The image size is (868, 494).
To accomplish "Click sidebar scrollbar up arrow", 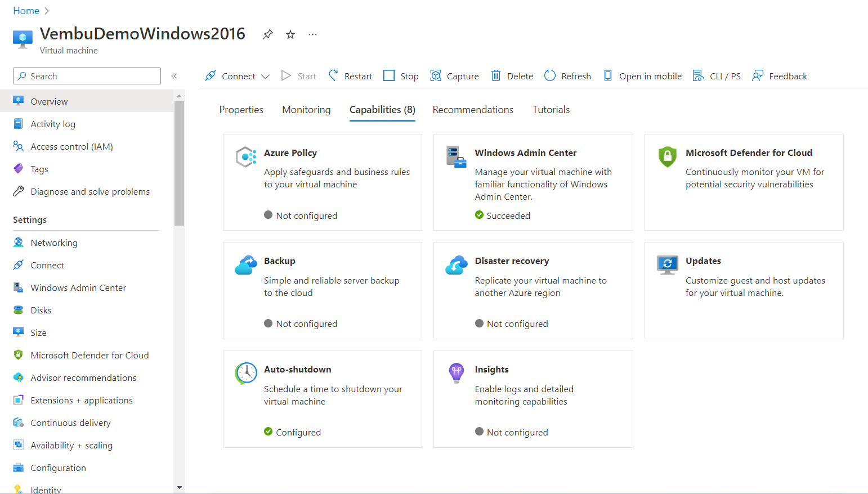I will coord(179,96).
